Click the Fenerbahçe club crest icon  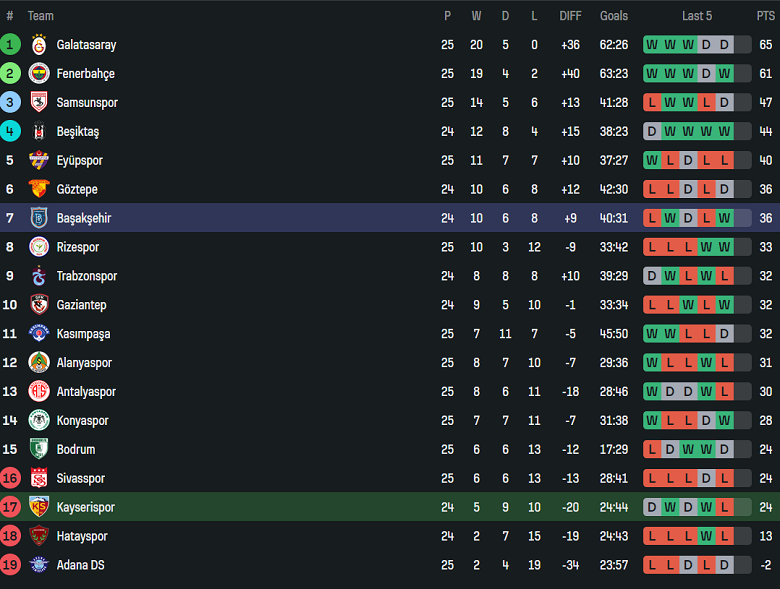[39, 74]
